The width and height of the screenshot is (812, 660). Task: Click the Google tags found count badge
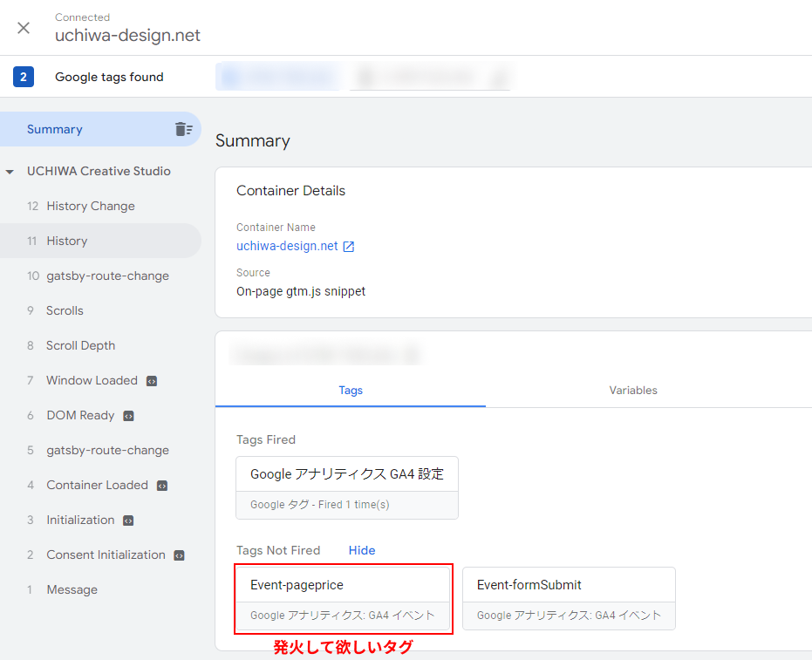point(24,77)
